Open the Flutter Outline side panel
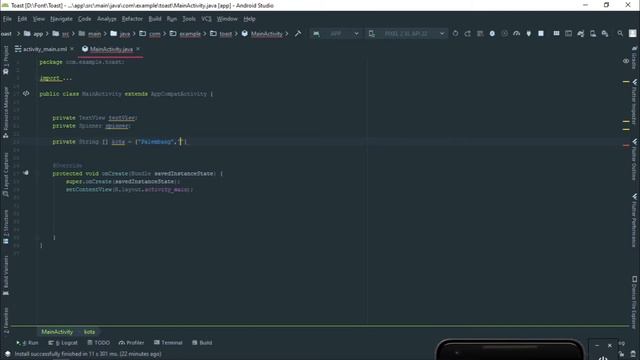640x360 pixels. coord(634,160)
